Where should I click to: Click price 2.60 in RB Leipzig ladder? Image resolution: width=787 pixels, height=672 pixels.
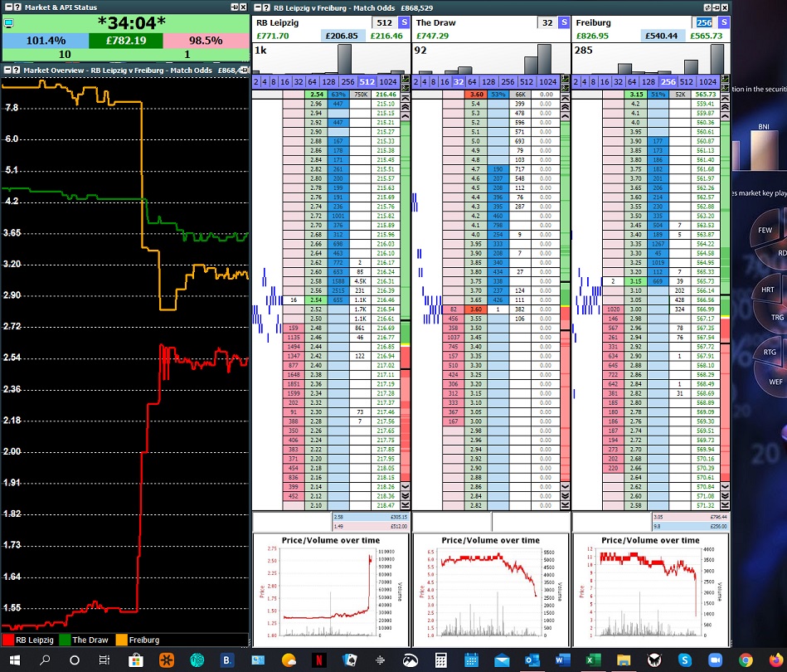(x=316, y=272)
